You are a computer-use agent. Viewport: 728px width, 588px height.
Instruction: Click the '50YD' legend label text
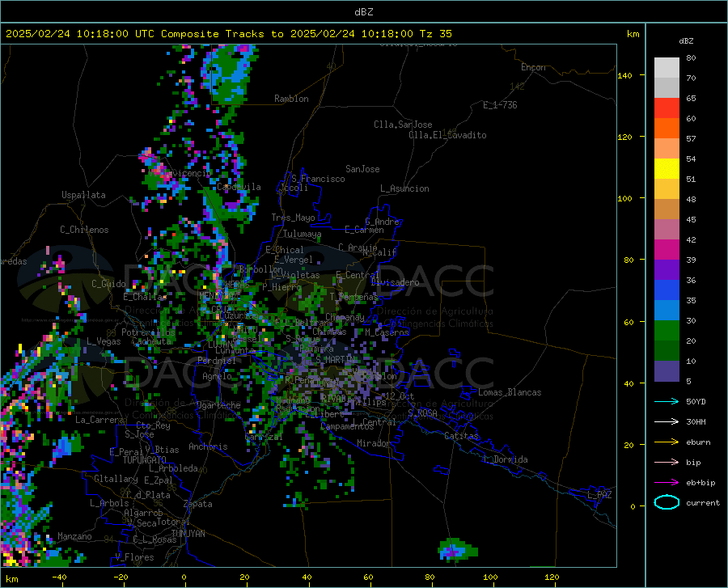(696, 401)
